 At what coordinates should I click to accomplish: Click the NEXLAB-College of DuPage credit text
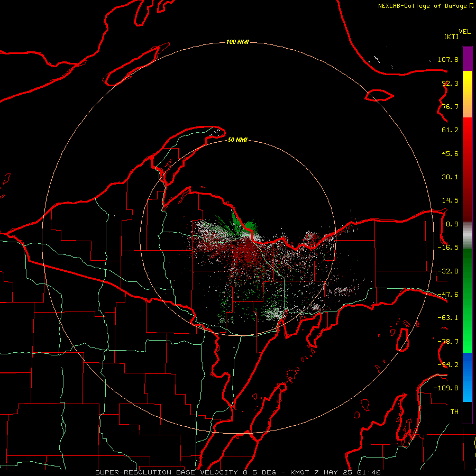coord(425,6)
